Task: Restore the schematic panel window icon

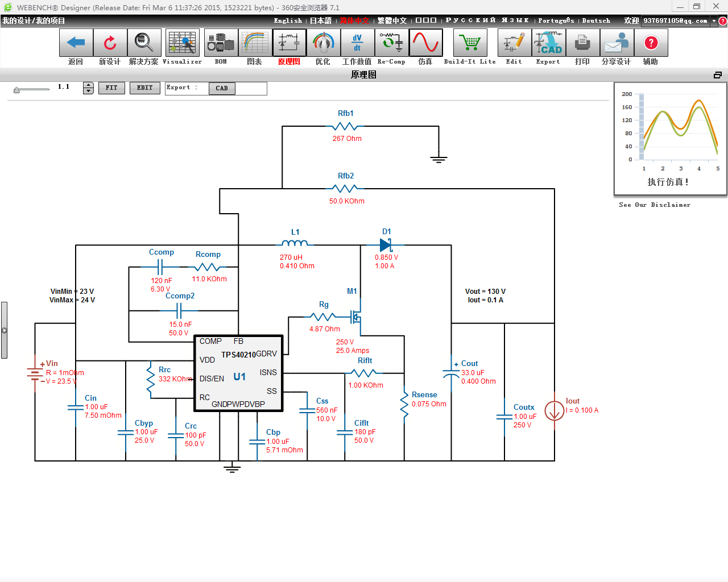Action: pos(718,75)
